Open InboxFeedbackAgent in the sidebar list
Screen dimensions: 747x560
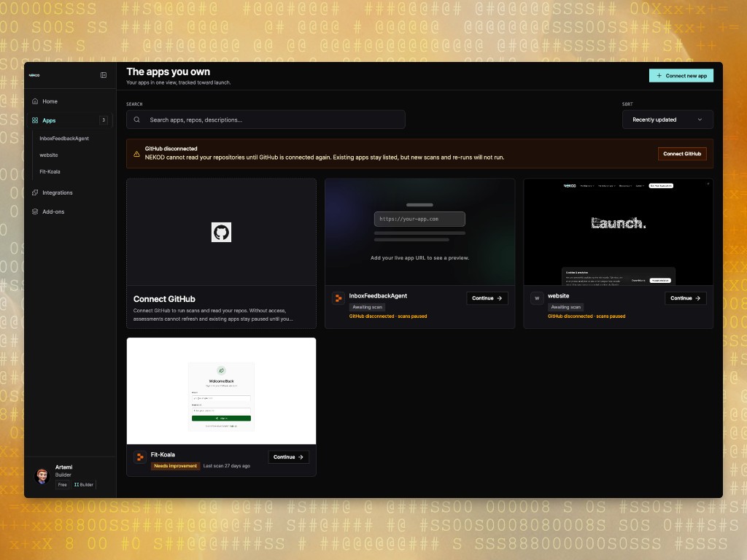click(x=64, y=139)
